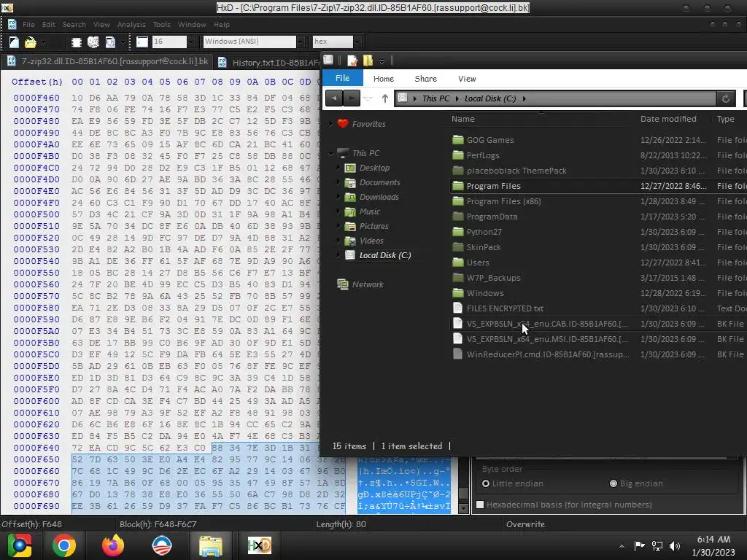Open HxD Edit menu
747x560 pixels.
(49, 24)
